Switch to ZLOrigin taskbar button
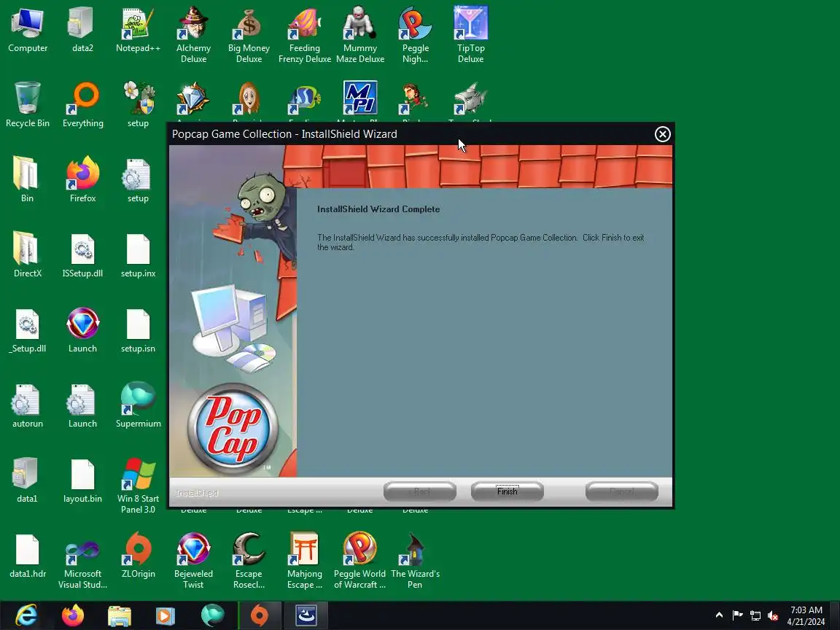The height and width of the screenshot is (630, 840). click(260, 615)
